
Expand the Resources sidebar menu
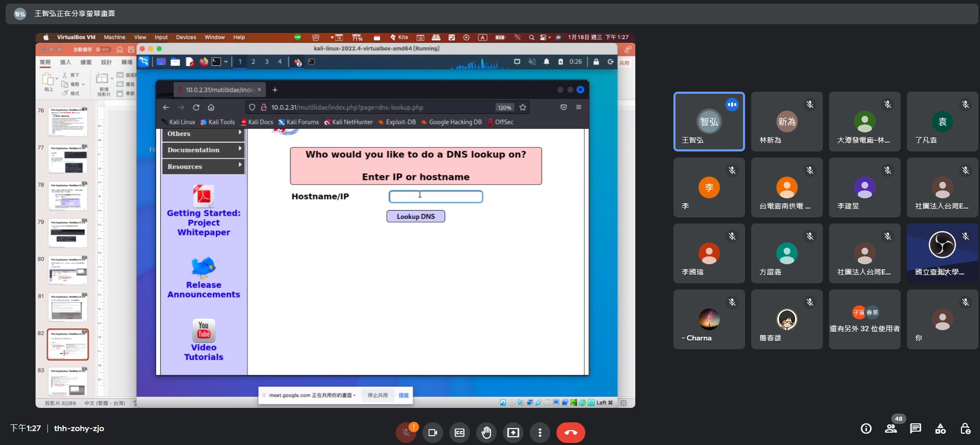pyautogui.click(x=204, y=166)
